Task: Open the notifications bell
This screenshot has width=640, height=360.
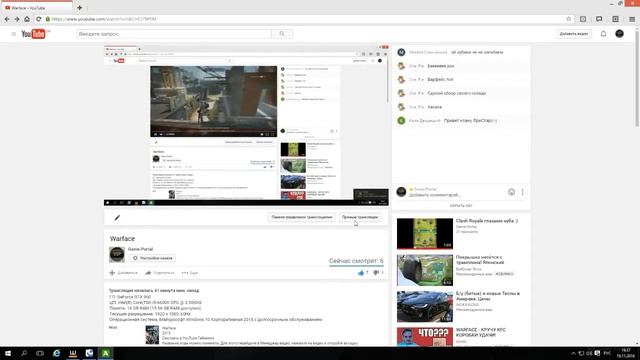Action: point(603,34)
